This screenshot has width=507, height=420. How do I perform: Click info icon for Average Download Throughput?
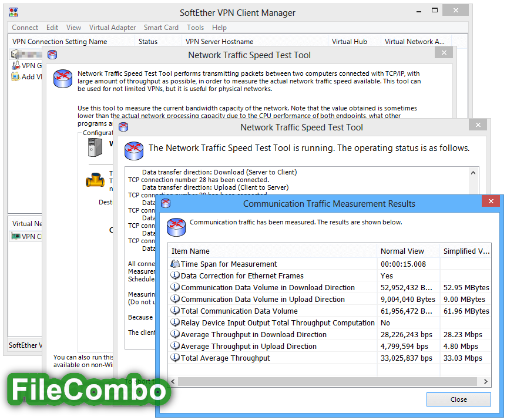tap(175, 334)
